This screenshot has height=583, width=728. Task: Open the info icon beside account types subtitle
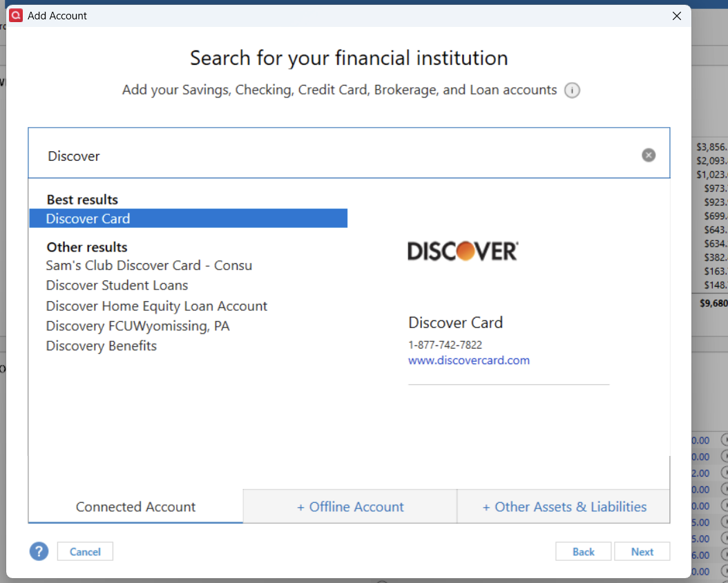(x=572, y=90)
